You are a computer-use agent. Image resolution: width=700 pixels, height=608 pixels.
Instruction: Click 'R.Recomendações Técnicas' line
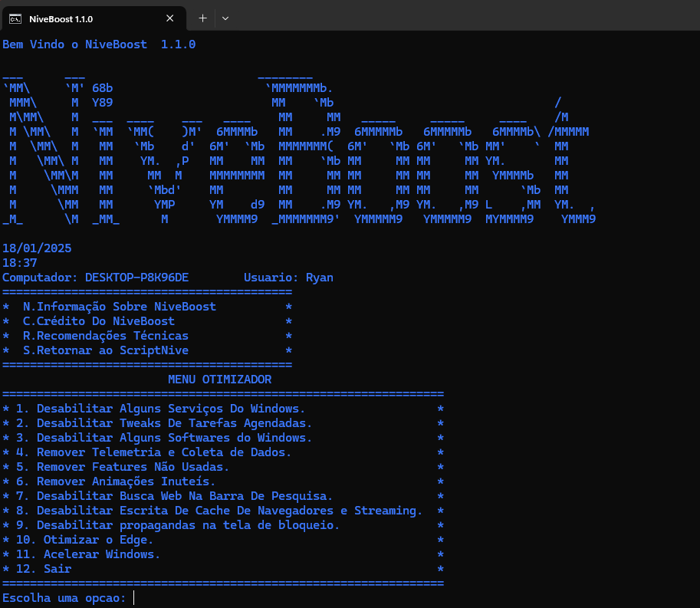(106, 336)
